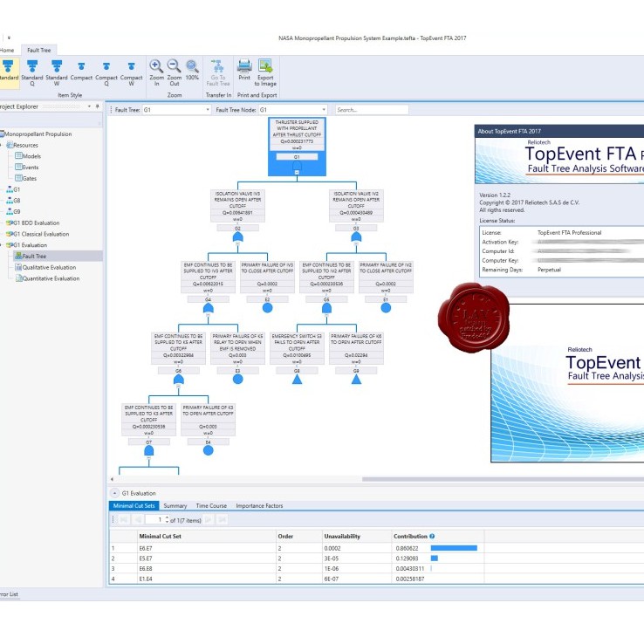Open the Fault Tree dropdown
The width and height of the screenshot is (644, 644).
pyautogui.click(x=208, y=110)
